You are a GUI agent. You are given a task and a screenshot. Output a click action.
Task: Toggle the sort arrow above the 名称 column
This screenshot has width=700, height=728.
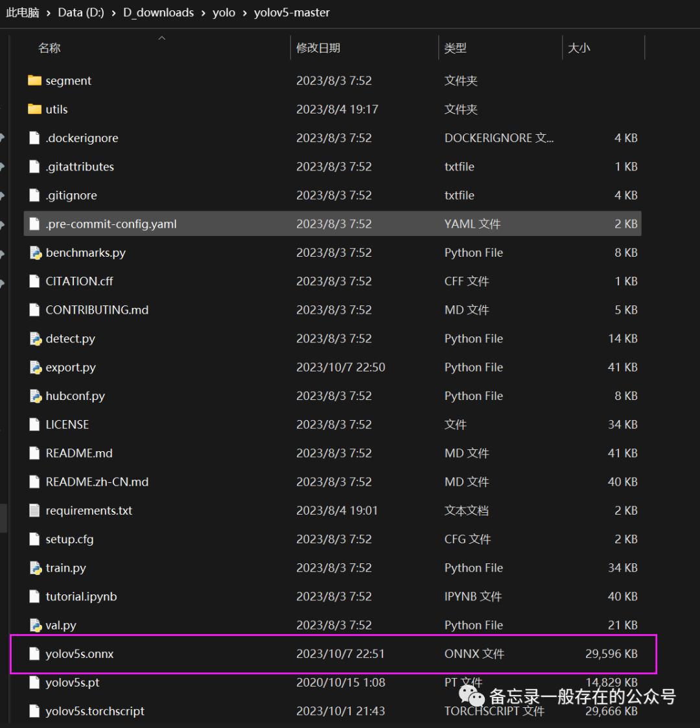[x=161, y=38]
